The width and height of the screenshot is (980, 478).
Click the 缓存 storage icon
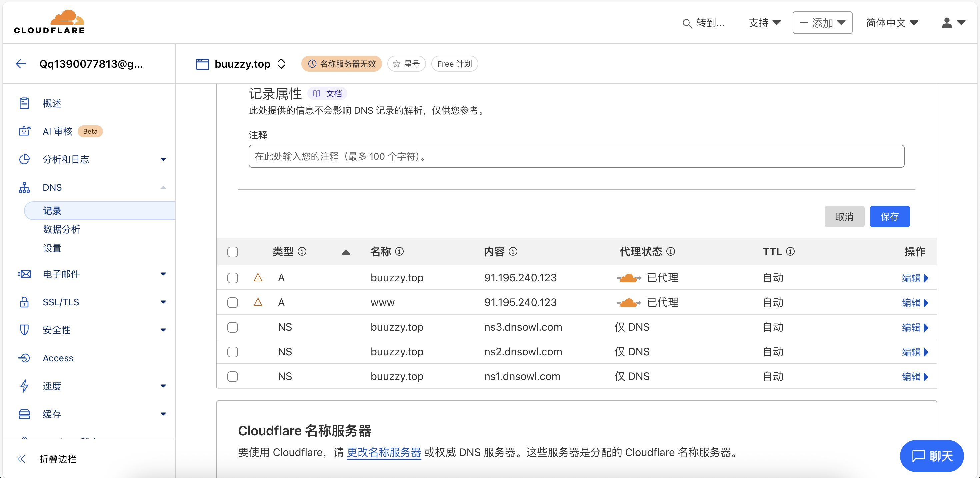24,414
